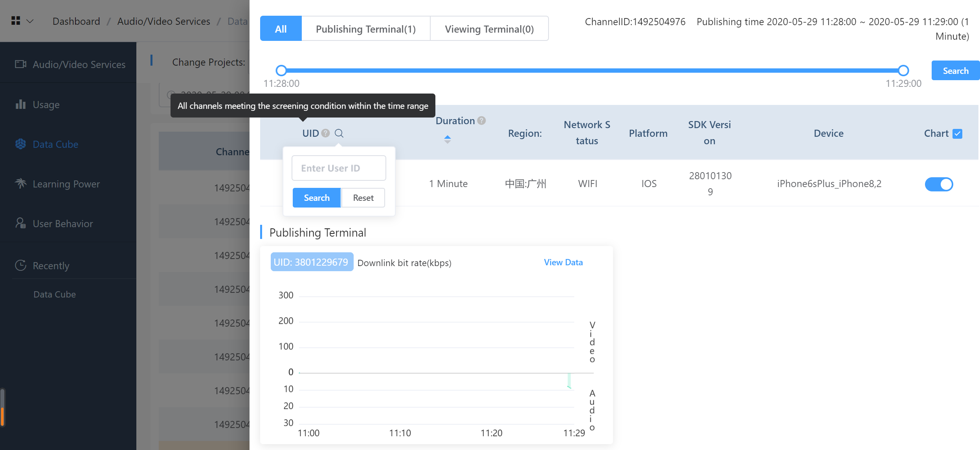Click the Search button beside time slider
Image resolution: width=980 pixels, height=450 pixels.
click(955, 71)
